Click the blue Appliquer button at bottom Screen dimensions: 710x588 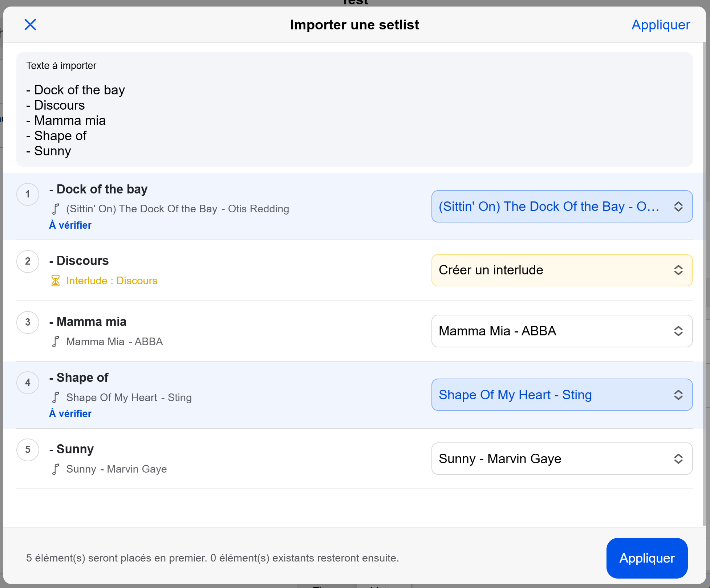[647, 558]
